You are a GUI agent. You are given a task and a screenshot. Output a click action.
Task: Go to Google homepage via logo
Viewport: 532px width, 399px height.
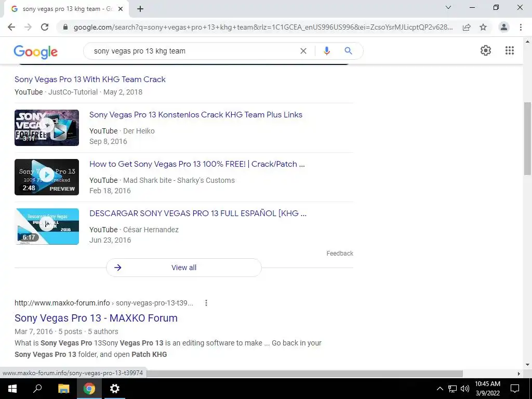coord(36,52)
